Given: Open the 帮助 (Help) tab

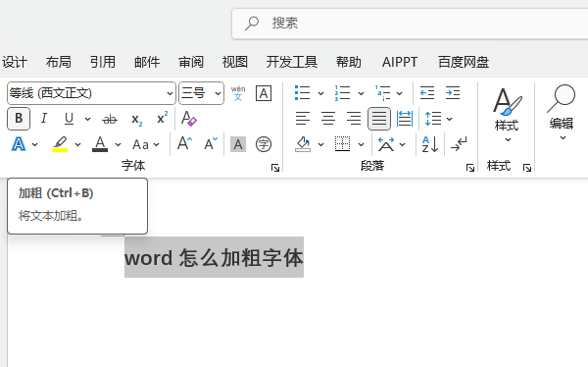Looking at the screenshot, I should tap(349, 62).
